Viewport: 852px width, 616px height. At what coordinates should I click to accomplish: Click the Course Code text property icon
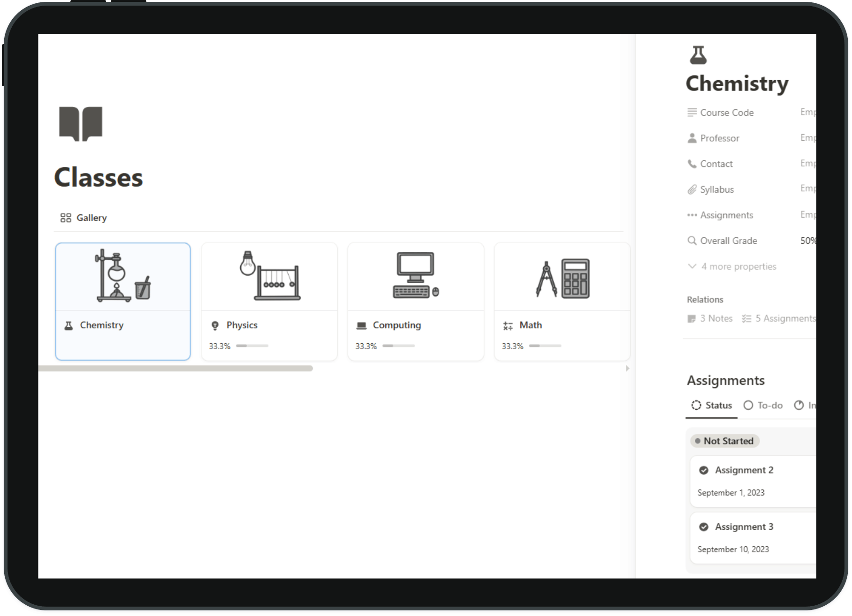692,113
